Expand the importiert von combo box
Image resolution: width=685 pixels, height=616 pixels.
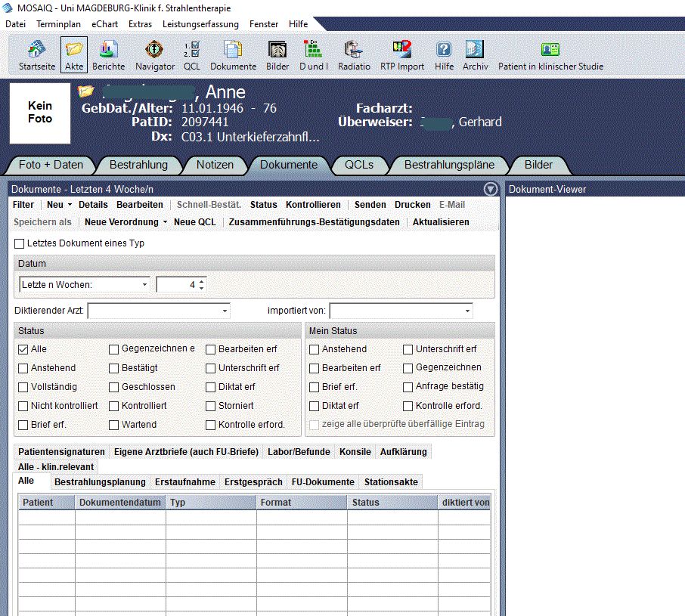coord(466,311)
